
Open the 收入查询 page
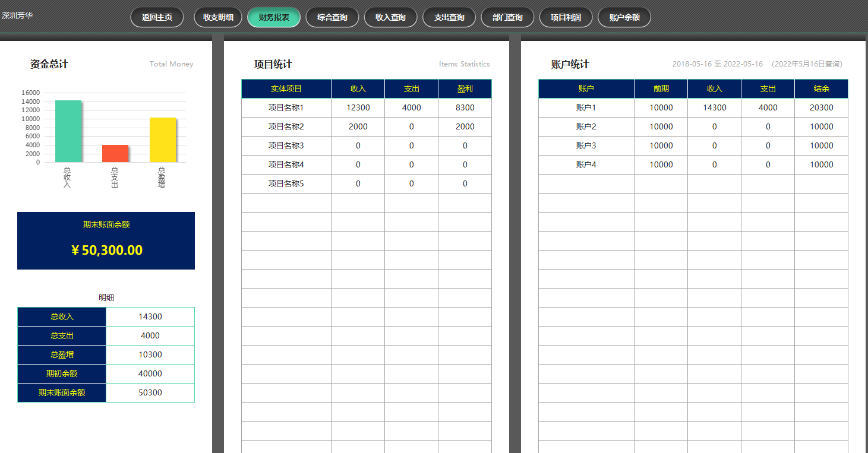pyautogui.click(x=390, y=17)
